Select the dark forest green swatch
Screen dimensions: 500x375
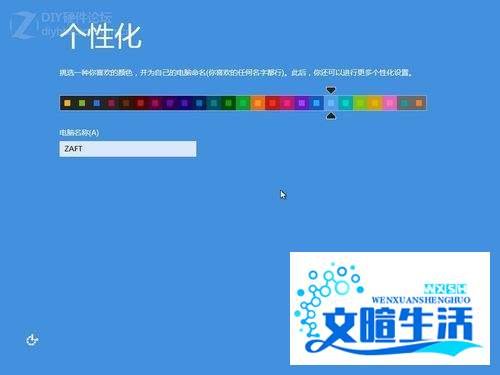[229, 103]
